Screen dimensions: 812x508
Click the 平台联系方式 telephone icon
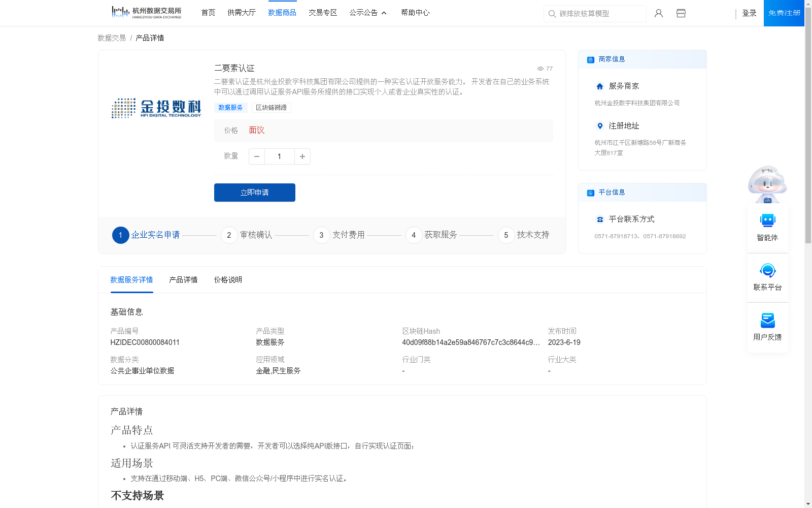600,219
